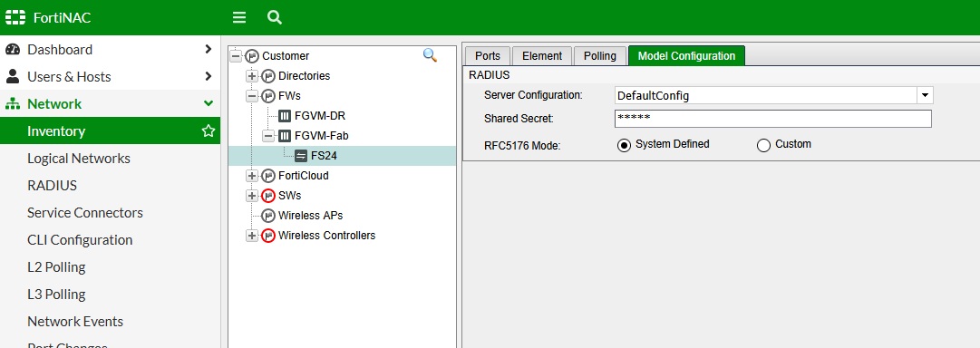Click into the Shared Secret field
The width and height of the screenshot is (980, 348).
pyautogui.click(x=773, y=119)
